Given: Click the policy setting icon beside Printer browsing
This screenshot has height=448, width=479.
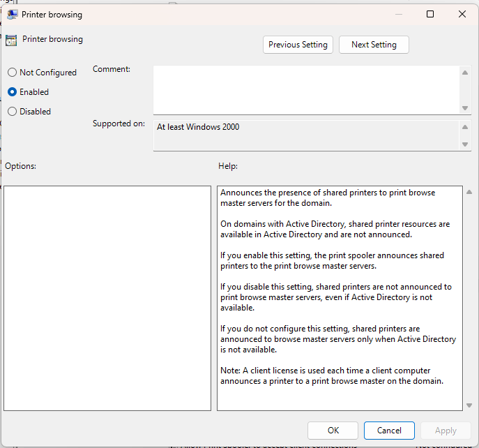Looking at the screenshot, I should click(x=11, y=40).
